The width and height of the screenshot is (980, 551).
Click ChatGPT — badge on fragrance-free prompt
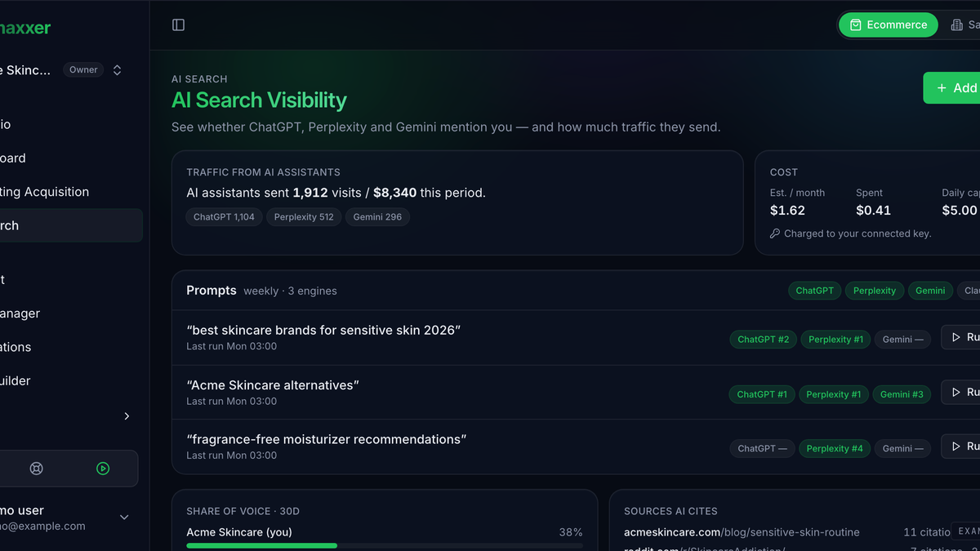[x=762, y=448]
